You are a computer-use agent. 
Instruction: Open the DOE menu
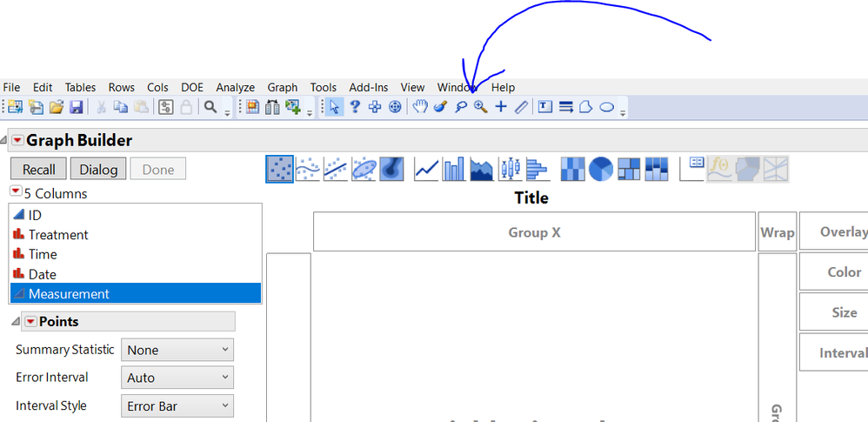click(192, 88)
